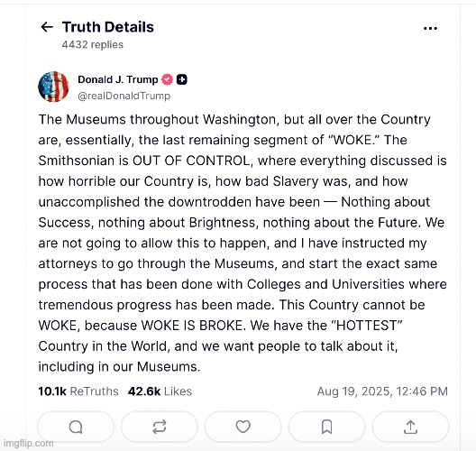The width and height of the screenshot is (476, 451).
Task: Click the imgflip.com watermark
Action: point(29,443)
